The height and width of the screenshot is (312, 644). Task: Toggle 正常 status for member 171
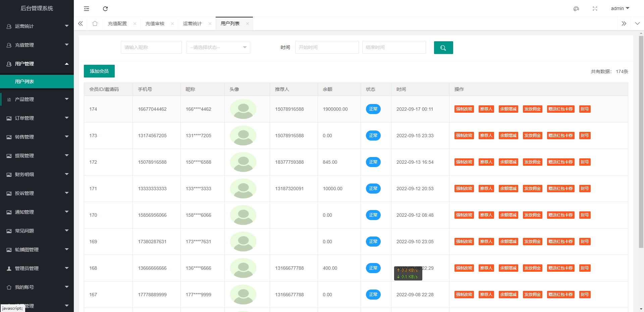tap(373, 189)
